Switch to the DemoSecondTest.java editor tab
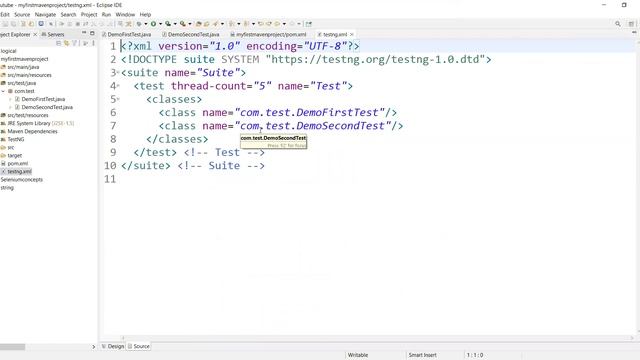Screen dimensions: 640x360 (x=191, y=34)
